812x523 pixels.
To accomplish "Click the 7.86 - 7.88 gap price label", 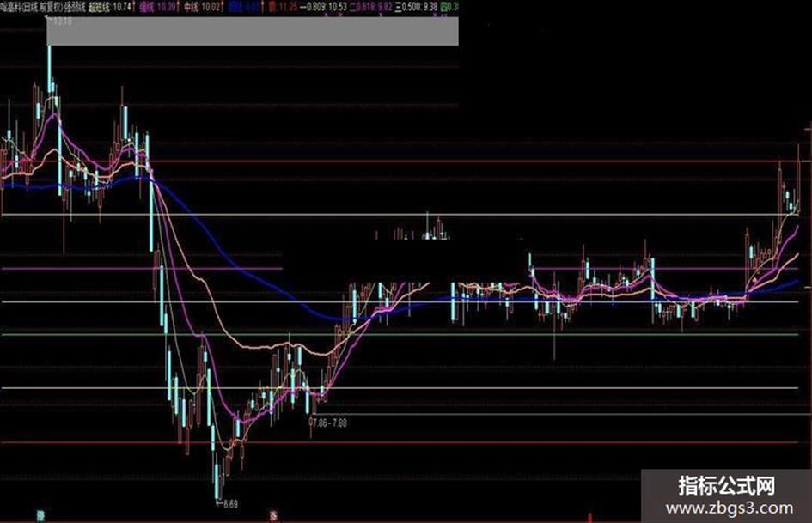I will 330,423.
